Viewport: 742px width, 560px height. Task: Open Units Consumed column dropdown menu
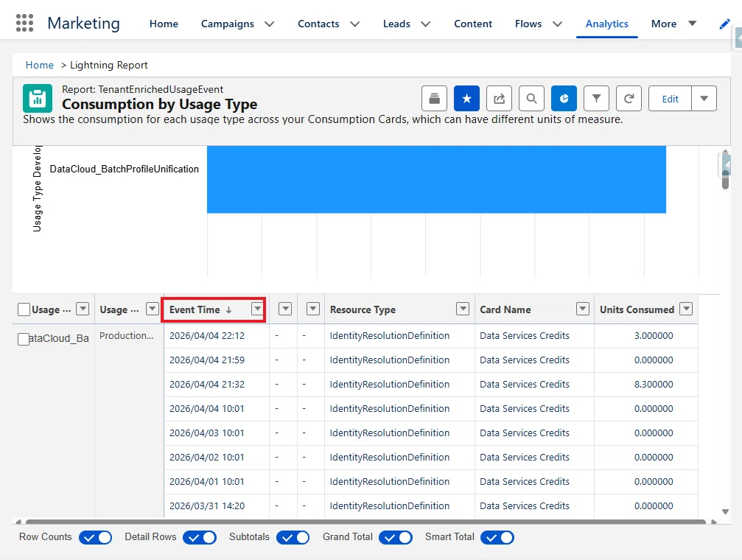686,309
